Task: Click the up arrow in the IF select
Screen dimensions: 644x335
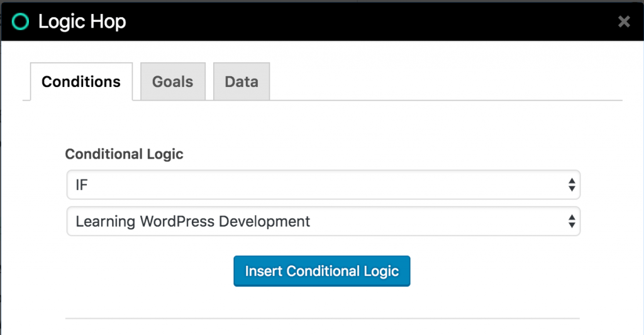Action: point(572,181)
